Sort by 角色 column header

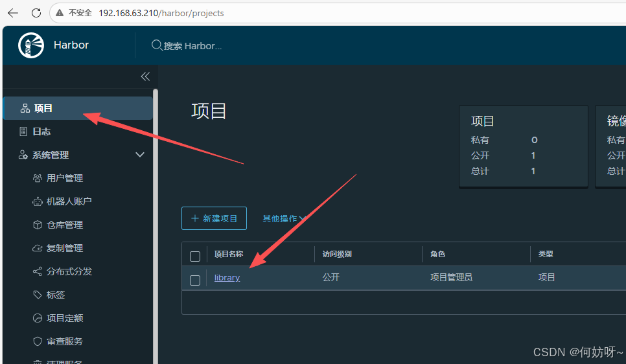tap(437, 254)
